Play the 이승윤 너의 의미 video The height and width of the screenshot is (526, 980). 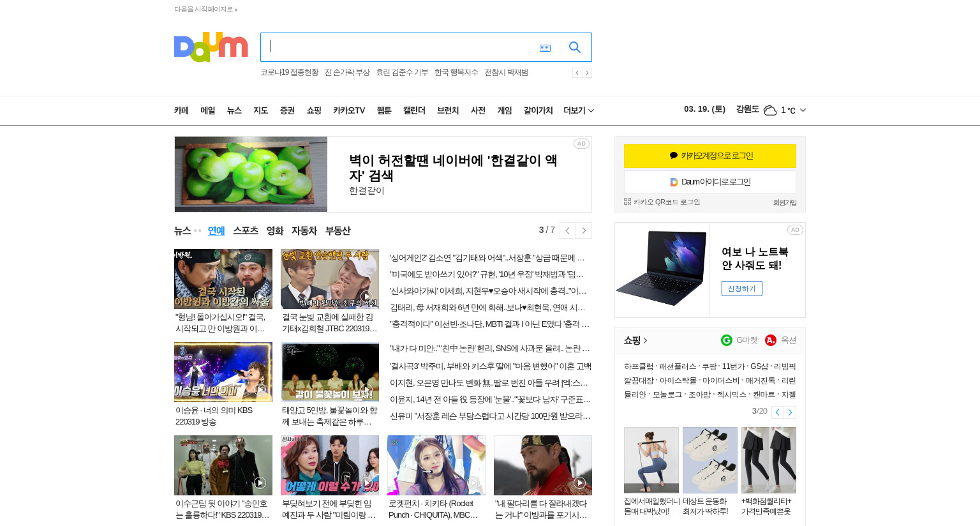[223, 372]
